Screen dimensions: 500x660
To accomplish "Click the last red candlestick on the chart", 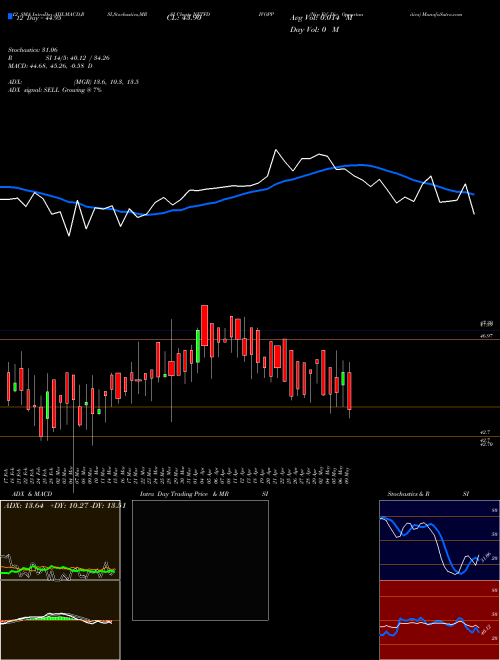I will coord(349,391).
